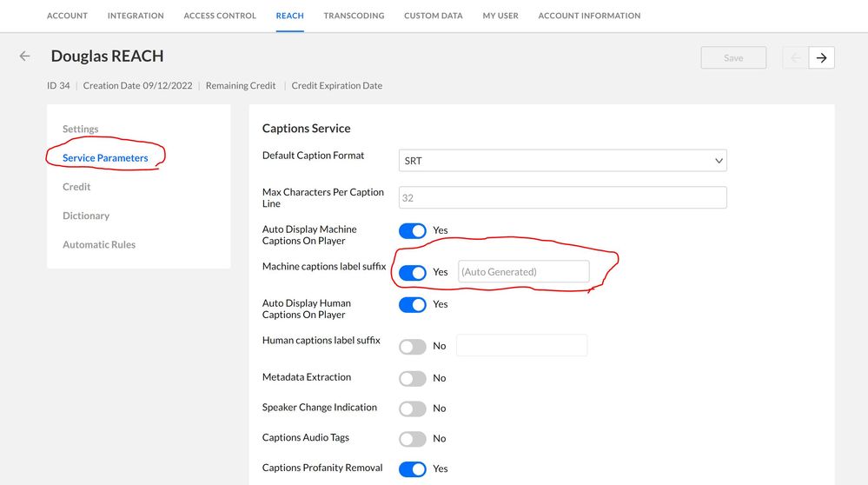This screenshot has width=868, height=485.
Task: Select the REACH tab
Action: point(289,16)
